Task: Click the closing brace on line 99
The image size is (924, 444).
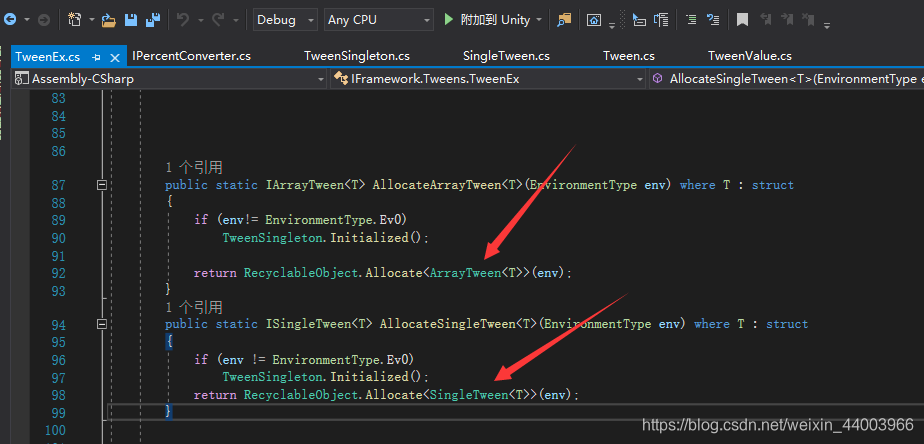Action: click(169, 411)
